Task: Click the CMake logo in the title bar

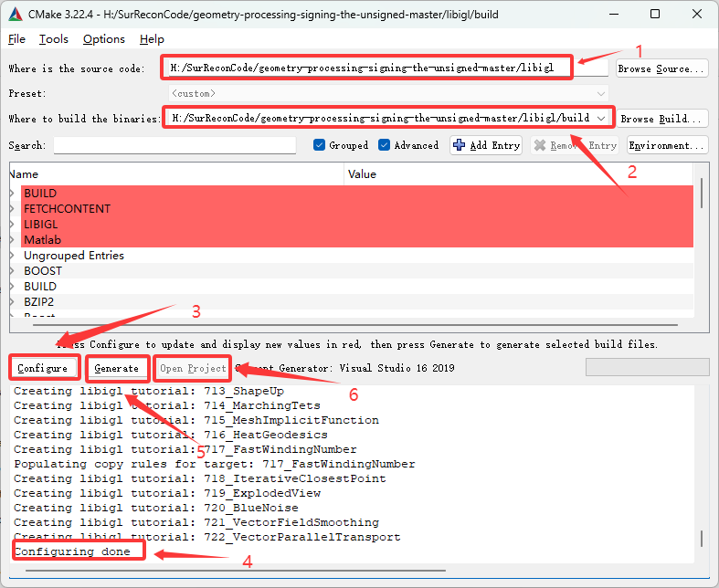Action: tap(16, 15)
